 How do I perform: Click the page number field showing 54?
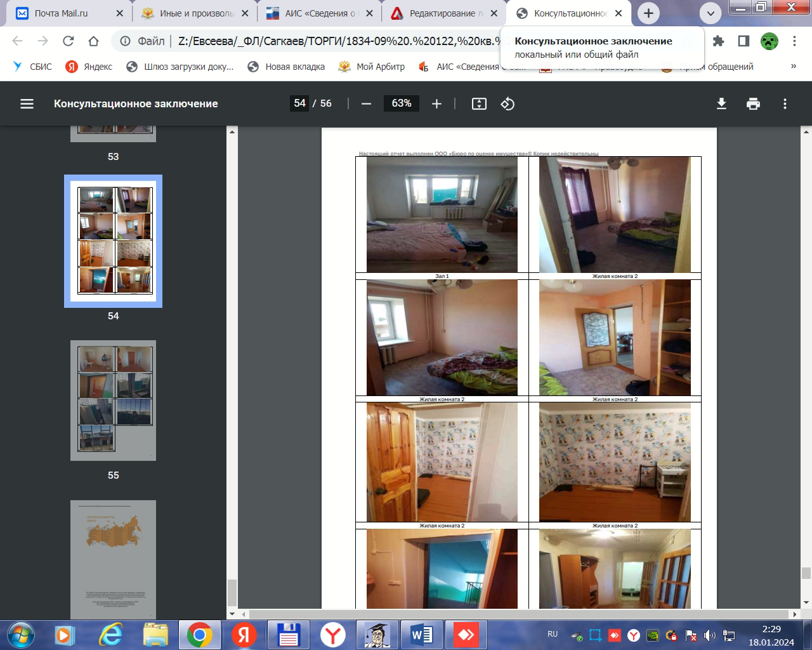click(299, 103)
